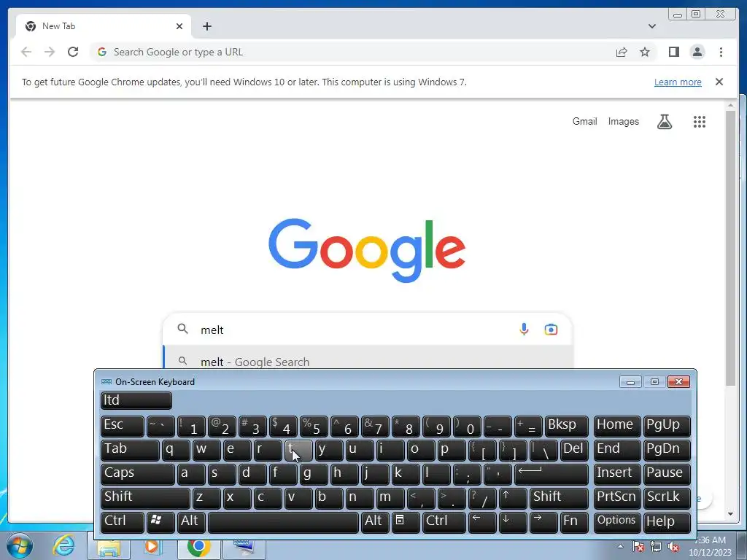Click Help key on On-Screen Keyboard
The height and width of the screenshot is (560, 747).
pyautogui.click(x=667, y=522)
